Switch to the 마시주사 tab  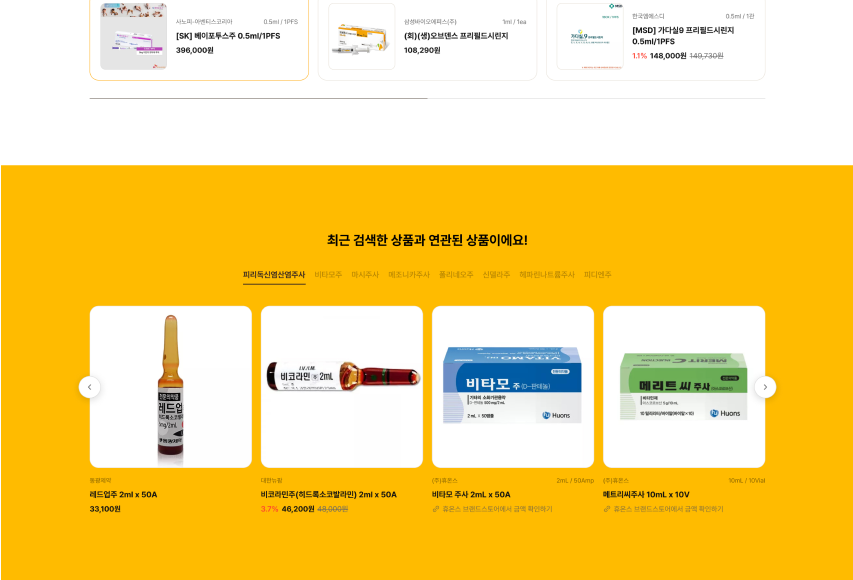365,275
